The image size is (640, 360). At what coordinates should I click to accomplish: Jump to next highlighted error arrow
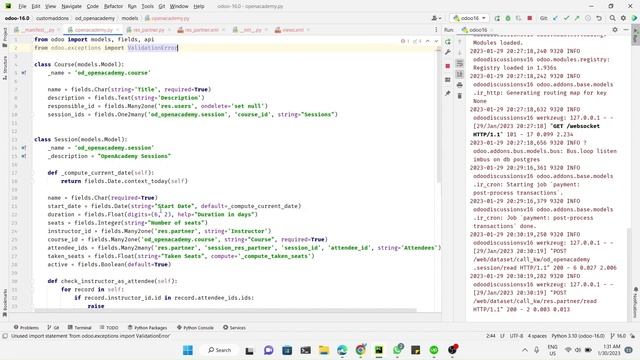point(436,41)
